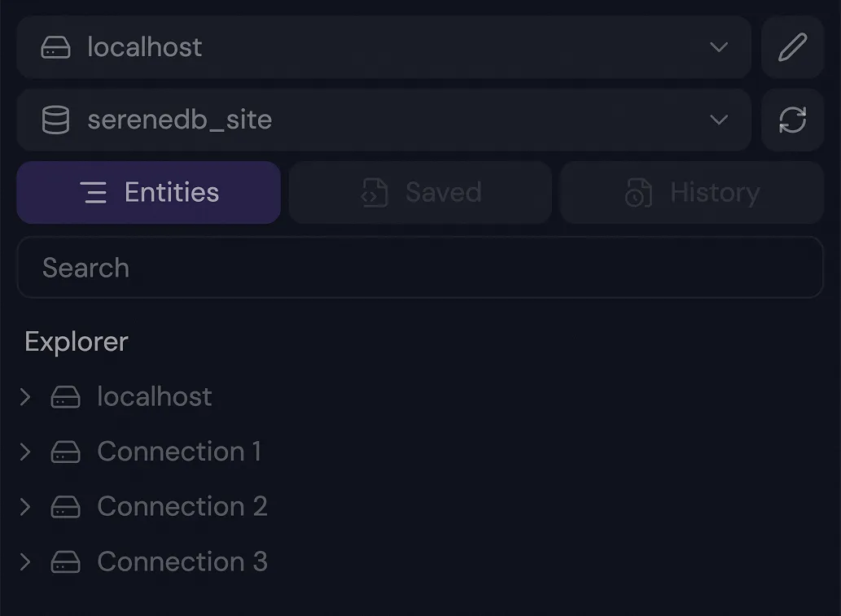Screen dimensions: 841x616
Task: Expand the localhost tree node
Action: point(25,397)
